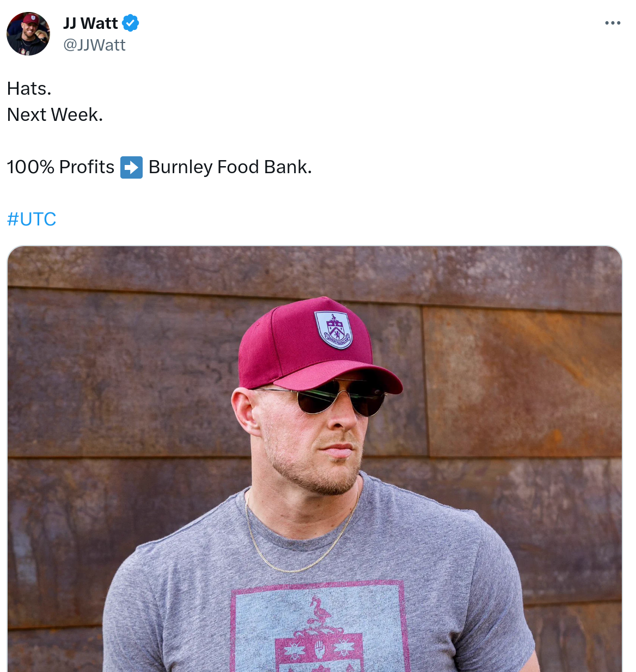Select the "Burnley Food Bank." text
Screen dimensions: 636x672
coord(230,167)
